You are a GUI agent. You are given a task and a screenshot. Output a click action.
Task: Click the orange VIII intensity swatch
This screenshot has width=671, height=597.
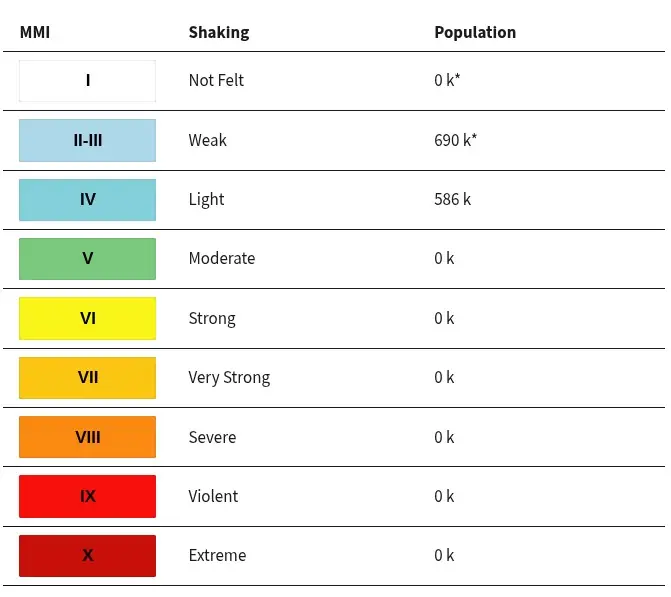pyautogui.click(x=87, y=437)
